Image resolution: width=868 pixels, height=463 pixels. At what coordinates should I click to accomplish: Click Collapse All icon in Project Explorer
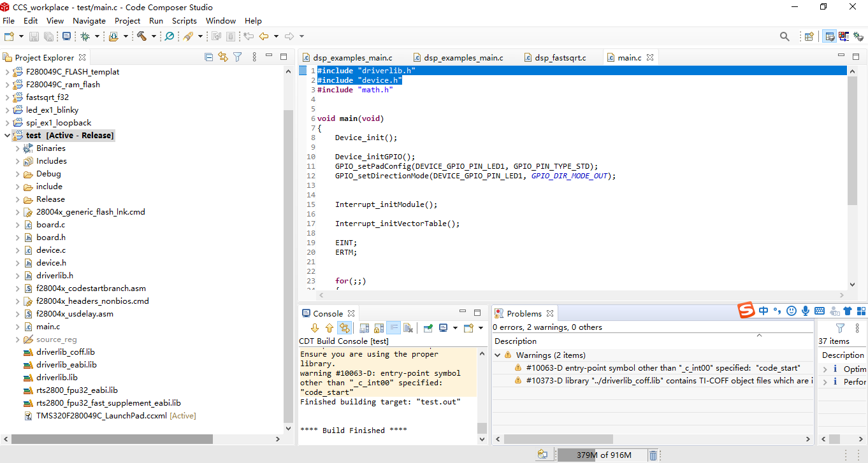point(208,57)
